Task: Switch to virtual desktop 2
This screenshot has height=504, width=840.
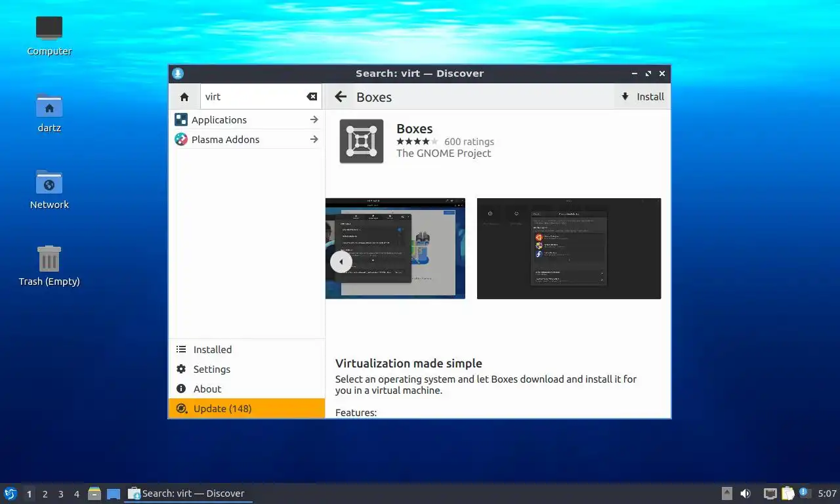Action: point(45,494)
